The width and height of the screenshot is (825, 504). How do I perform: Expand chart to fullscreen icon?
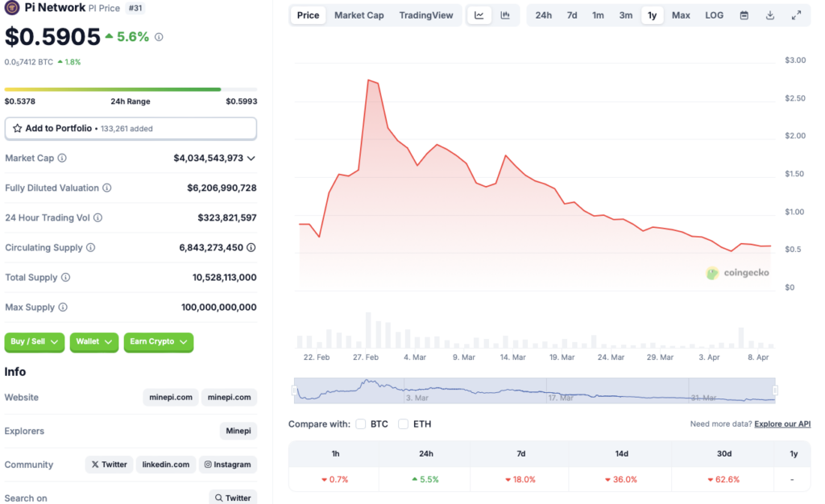click(797, 15)
